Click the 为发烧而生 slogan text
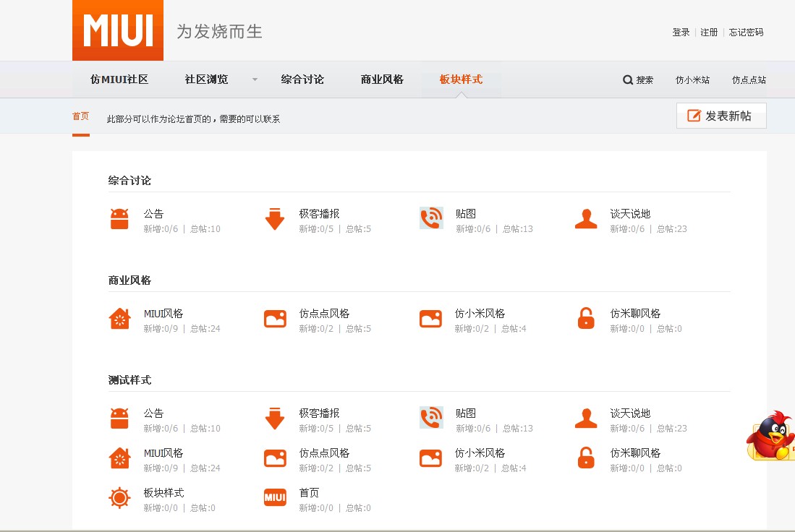The height and width of the screenshot is (532, 795). coord(219,31)
